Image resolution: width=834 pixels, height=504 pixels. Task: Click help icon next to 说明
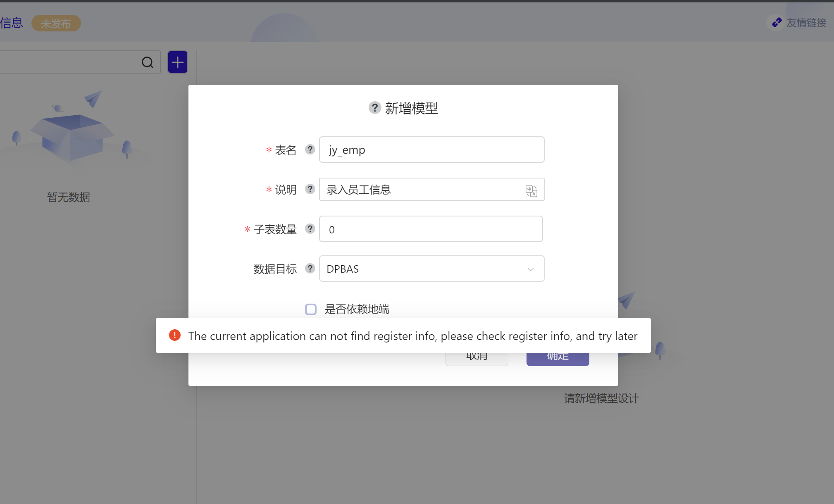[x=310, y=189]
